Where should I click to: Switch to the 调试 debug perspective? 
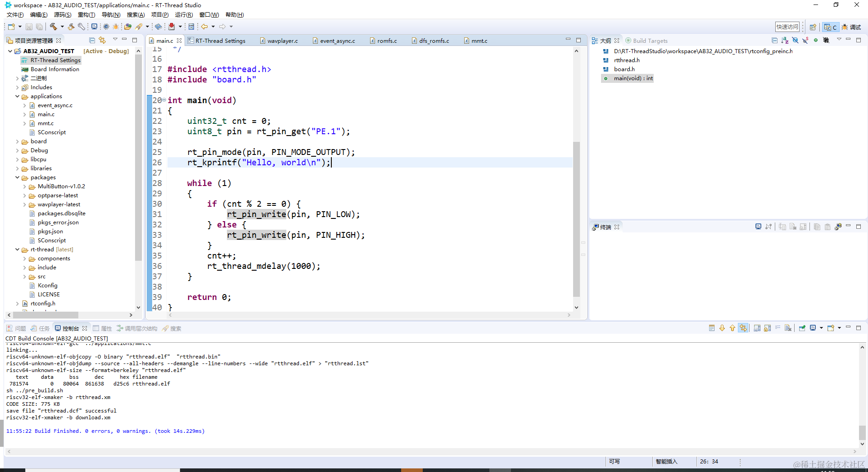pyautogui.click(x=851, y=27)
